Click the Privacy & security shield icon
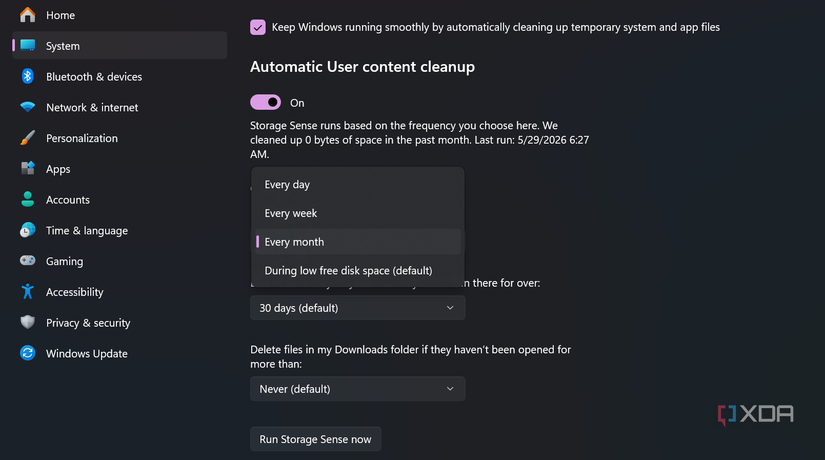 [27, 322]
